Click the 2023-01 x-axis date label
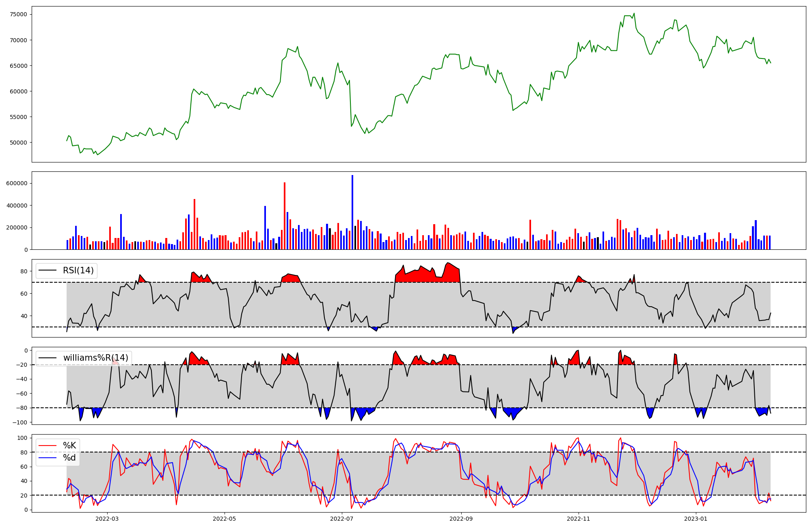 pos(696,519)
